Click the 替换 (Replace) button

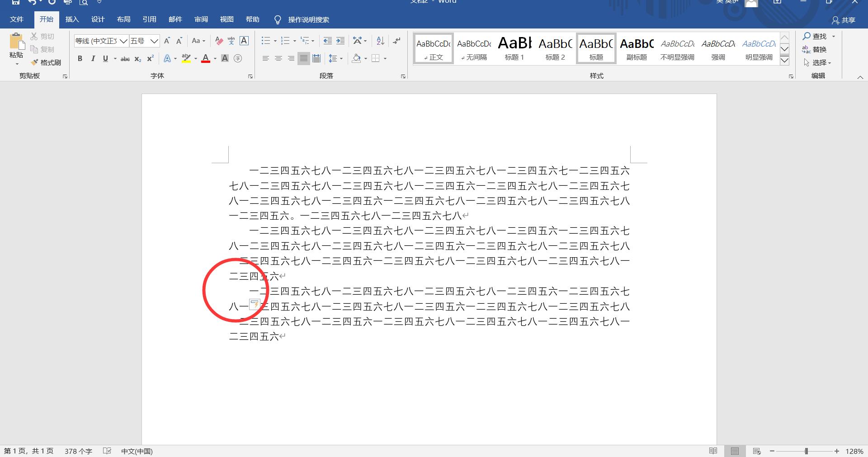pos(815,49)
